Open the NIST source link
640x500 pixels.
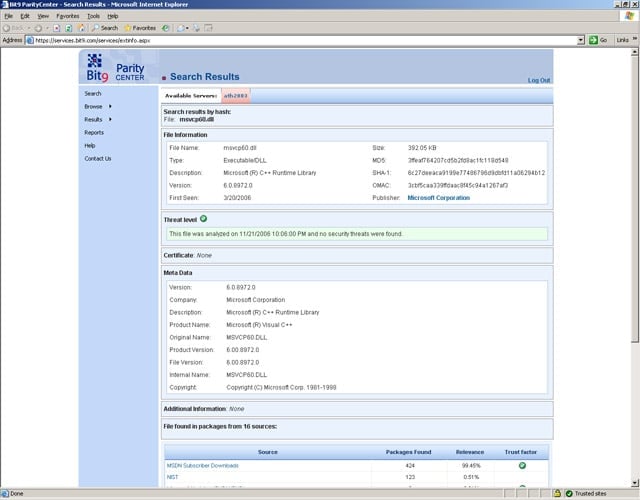point(172,477)
